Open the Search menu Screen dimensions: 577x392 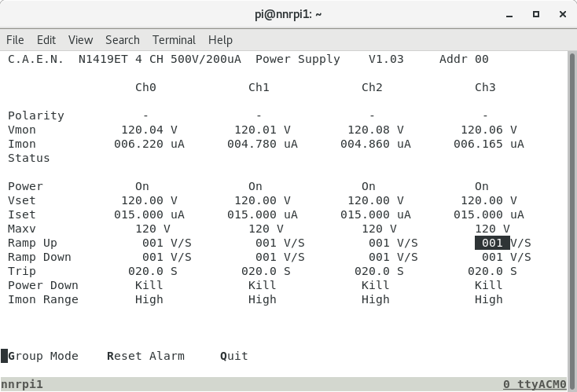(122, 40)
